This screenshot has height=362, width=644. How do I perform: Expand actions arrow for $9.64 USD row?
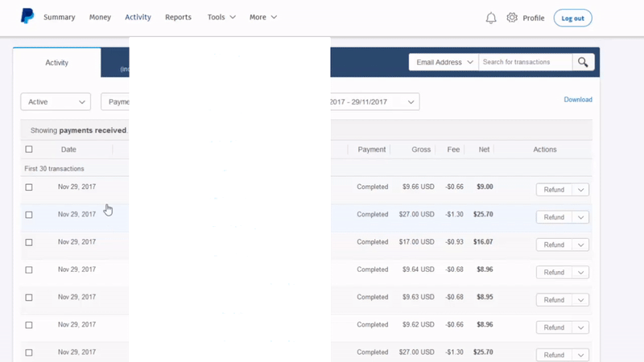(580, 272)
